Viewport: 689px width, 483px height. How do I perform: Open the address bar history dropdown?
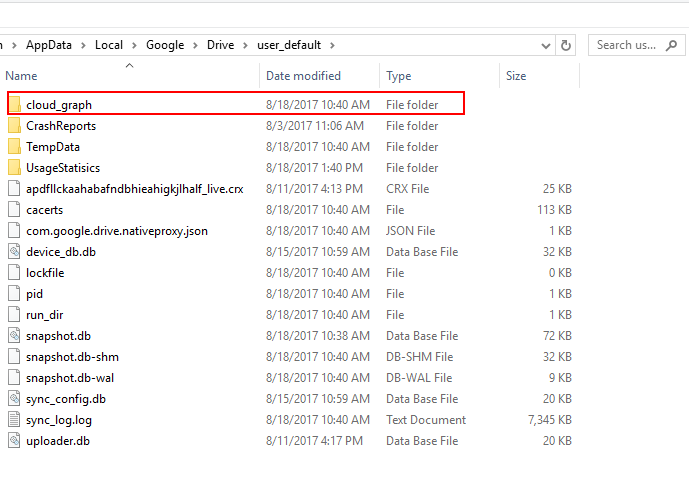546,46
